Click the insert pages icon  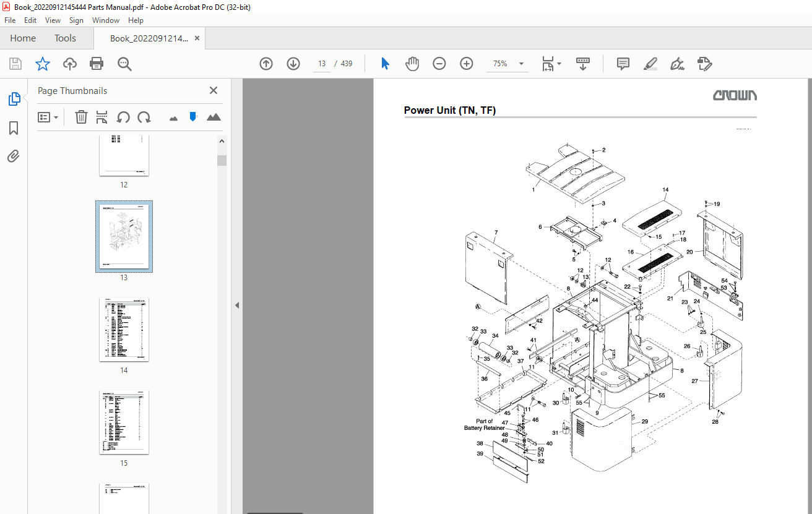click(102, 117)
